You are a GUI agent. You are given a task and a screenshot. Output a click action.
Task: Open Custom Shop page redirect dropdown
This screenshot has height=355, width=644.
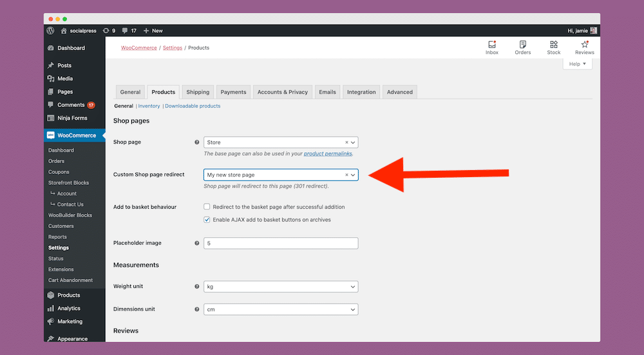(281, 175)
